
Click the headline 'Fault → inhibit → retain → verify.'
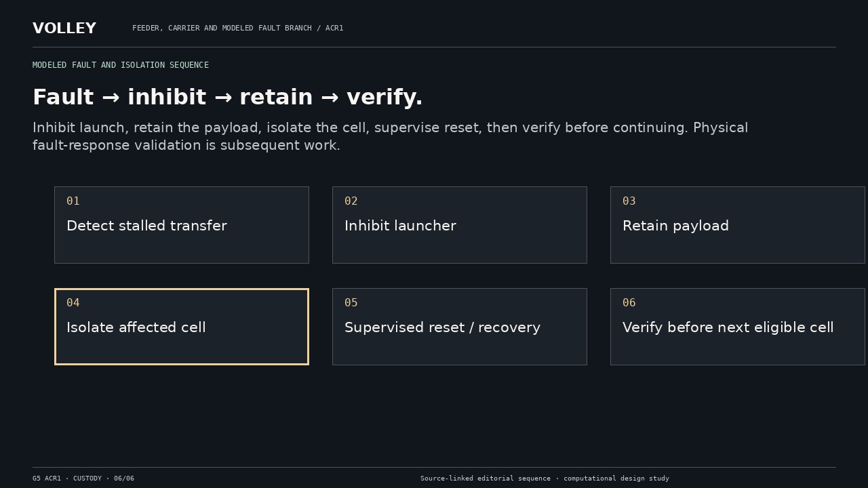point(228,98)
